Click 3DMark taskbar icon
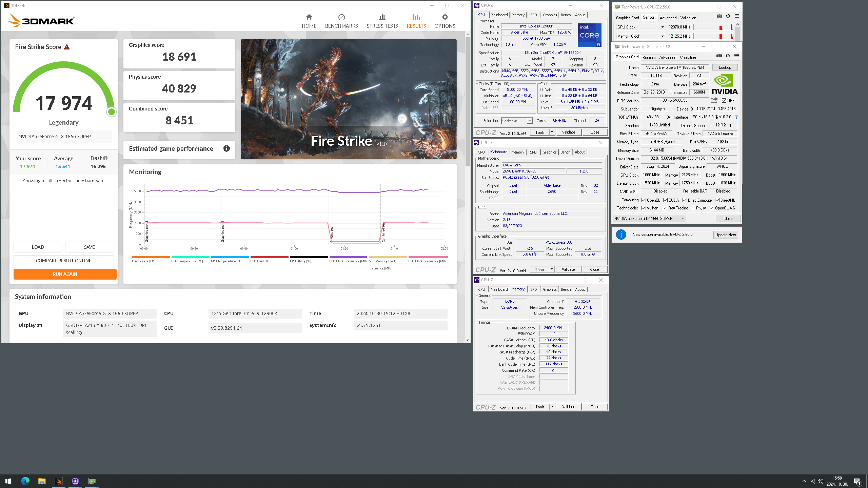This screenshot has width=868, height=488. [58, 481]
